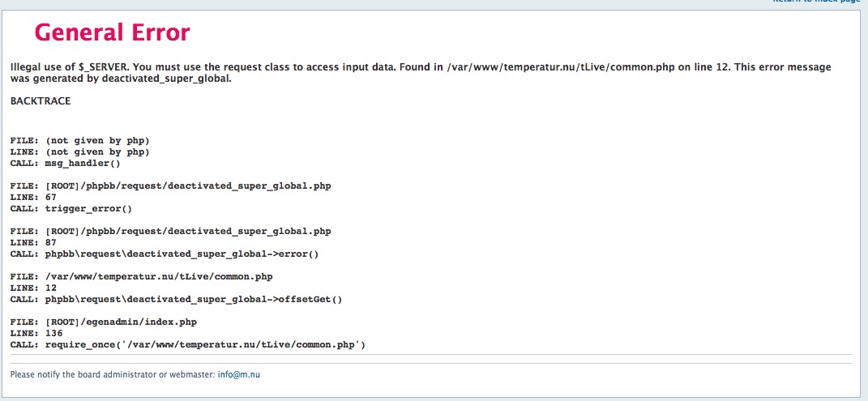The image size is (868, 401).
Task: Click the require_once call line
Action: [x=188, y=344]
